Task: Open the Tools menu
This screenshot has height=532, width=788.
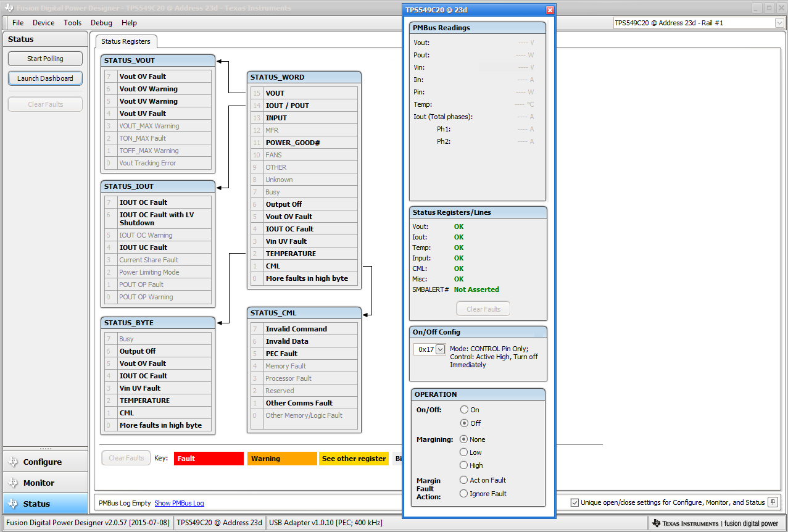Action: pyautogui.click(x=72, y=23)
